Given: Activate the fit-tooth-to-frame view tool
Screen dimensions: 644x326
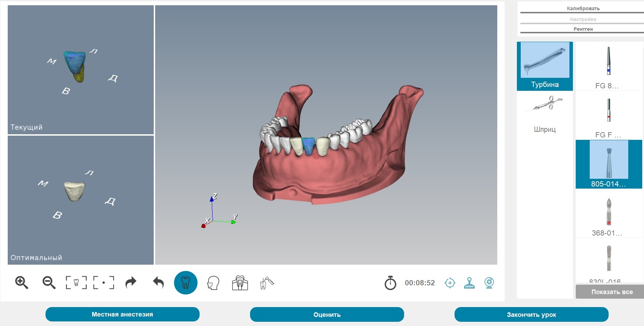Looking at the screenshot, I should 76,283.
